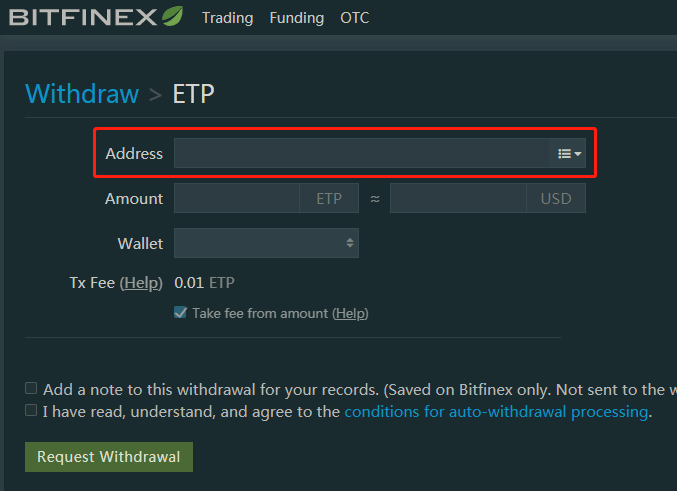Agree to auto-withdrawal conditions checkbox
Screen dimensions: 677x491
(x=31, y=411)
